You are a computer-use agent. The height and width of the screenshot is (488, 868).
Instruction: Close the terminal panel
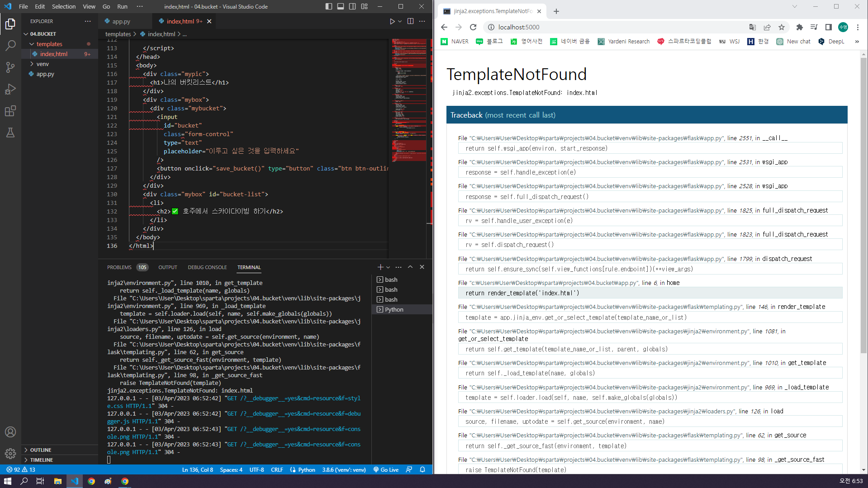point(422,267)
